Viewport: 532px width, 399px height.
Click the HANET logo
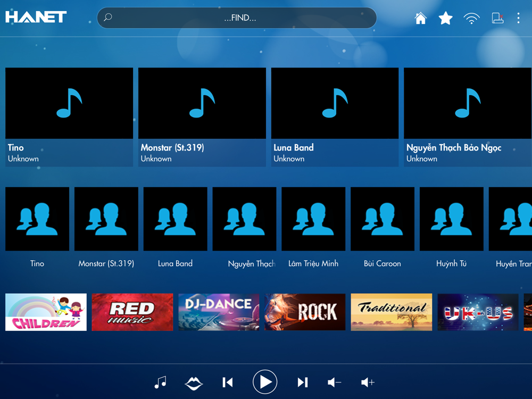pyautogui.click(x=36, y=17)
